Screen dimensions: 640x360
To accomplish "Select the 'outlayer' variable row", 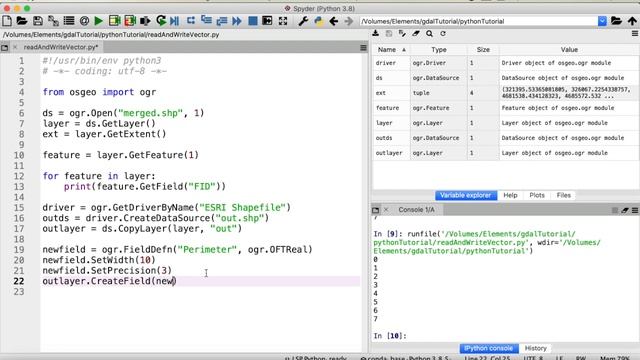I will pyautogui.click(x=505, y=153).
